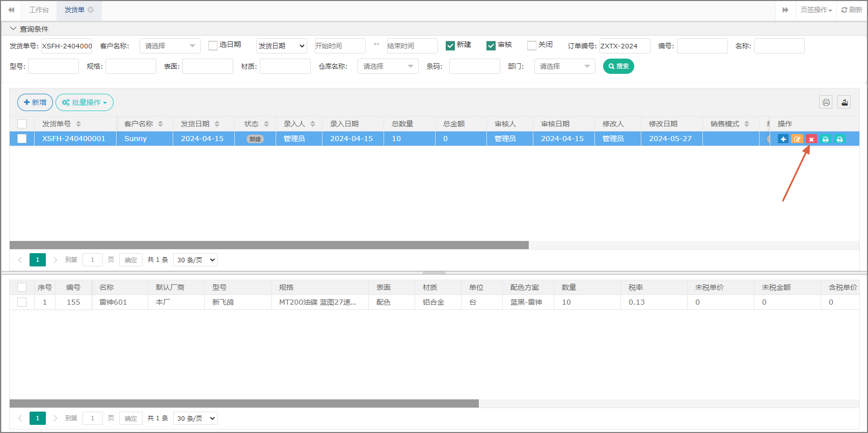
Task: Click the green 搜索 button
Action: (618, 66)
